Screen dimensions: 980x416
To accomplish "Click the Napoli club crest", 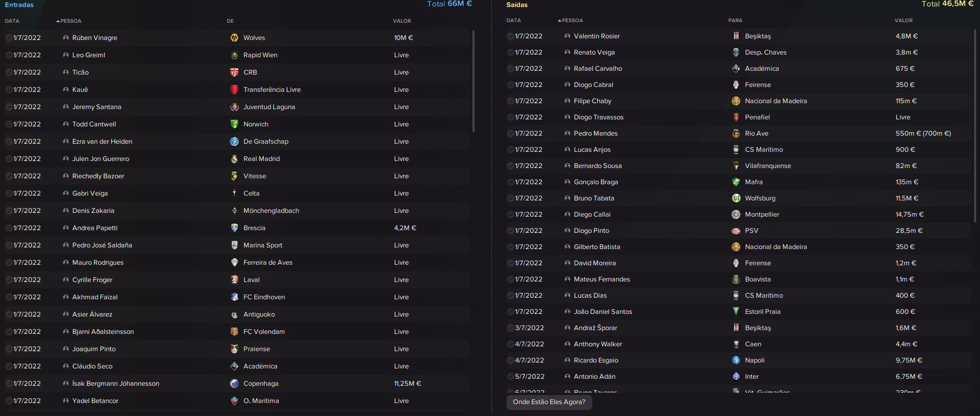I will click(736, 360).
